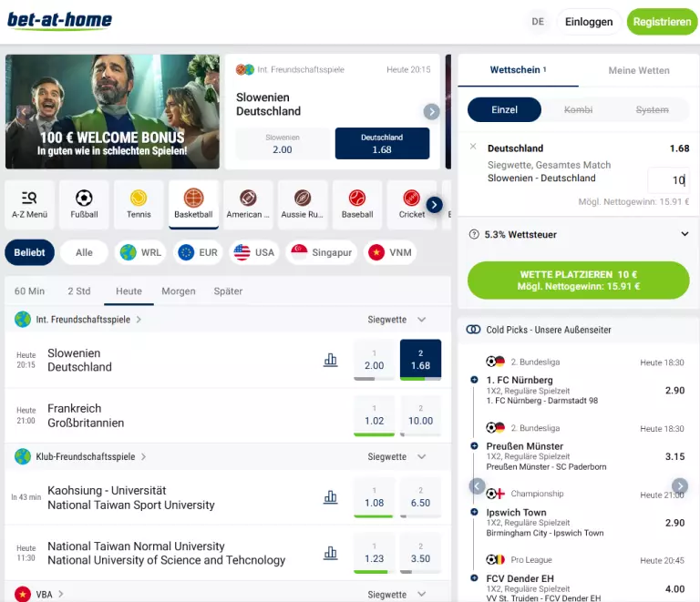This screenshot has height=602, width=700.
Task: Add FCV Dender EH pick to slip
Action: 474,578
